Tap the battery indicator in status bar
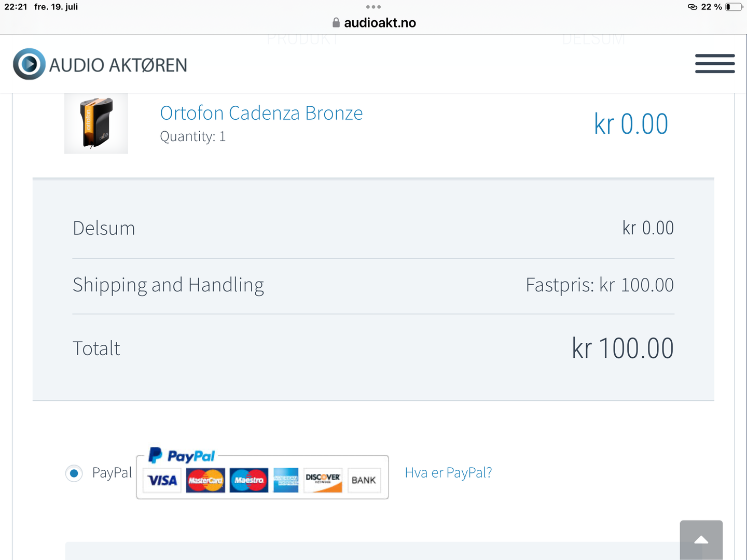 click(x=734, y=7)
